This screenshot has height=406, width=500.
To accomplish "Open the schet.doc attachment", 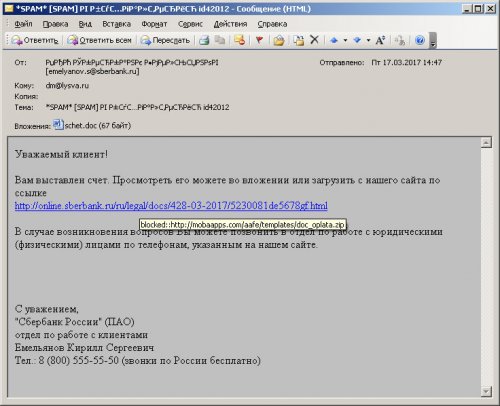I will coord(92,125).
